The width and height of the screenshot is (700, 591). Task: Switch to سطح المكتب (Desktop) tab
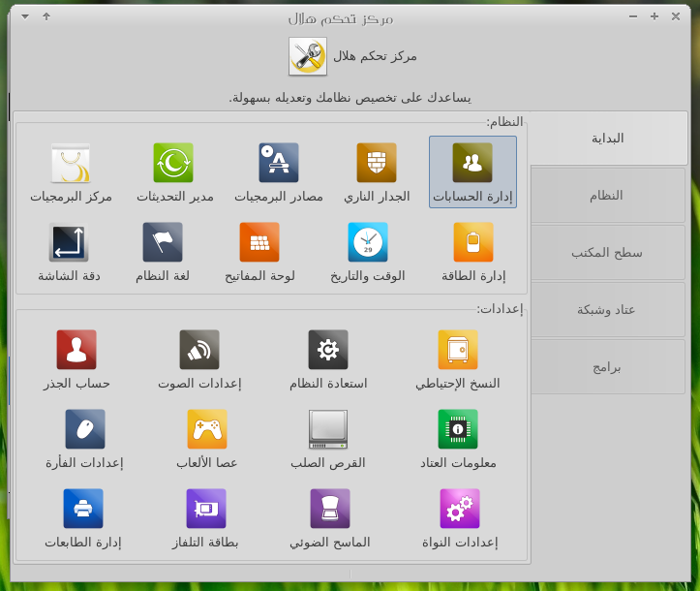[x=607, y=253]
